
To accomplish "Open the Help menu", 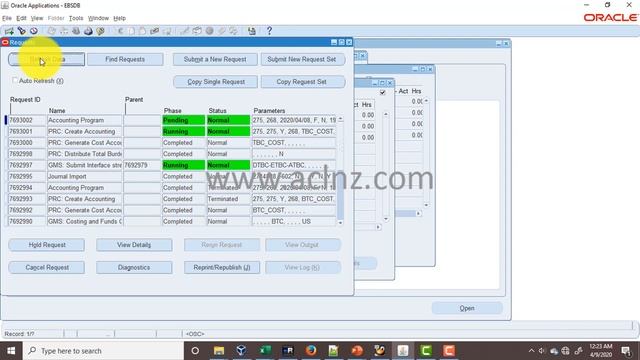I will point(119,18).
